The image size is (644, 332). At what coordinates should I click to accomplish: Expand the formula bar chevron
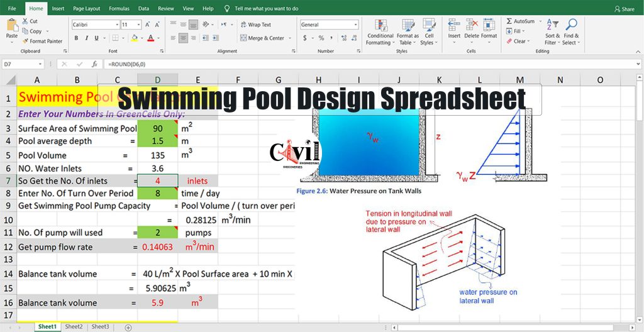tap(638, 65)
